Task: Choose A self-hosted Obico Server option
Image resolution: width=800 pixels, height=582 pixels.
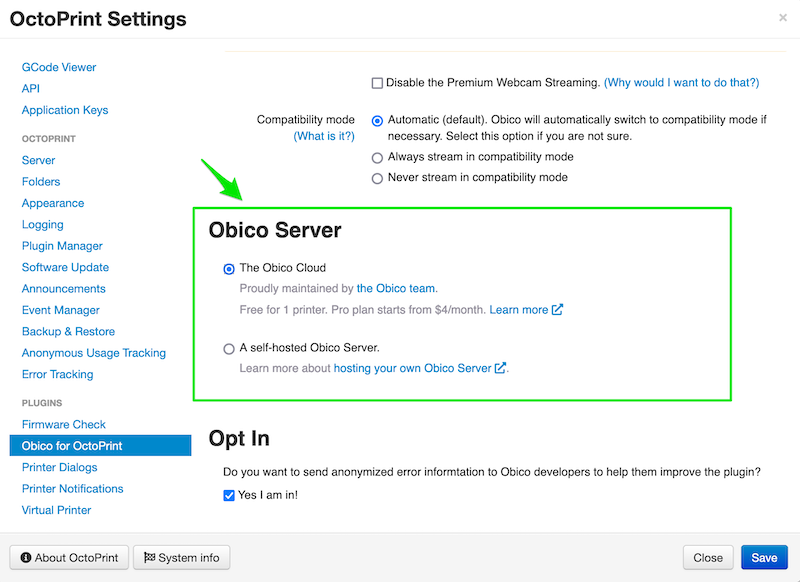Action: (229, 348)
